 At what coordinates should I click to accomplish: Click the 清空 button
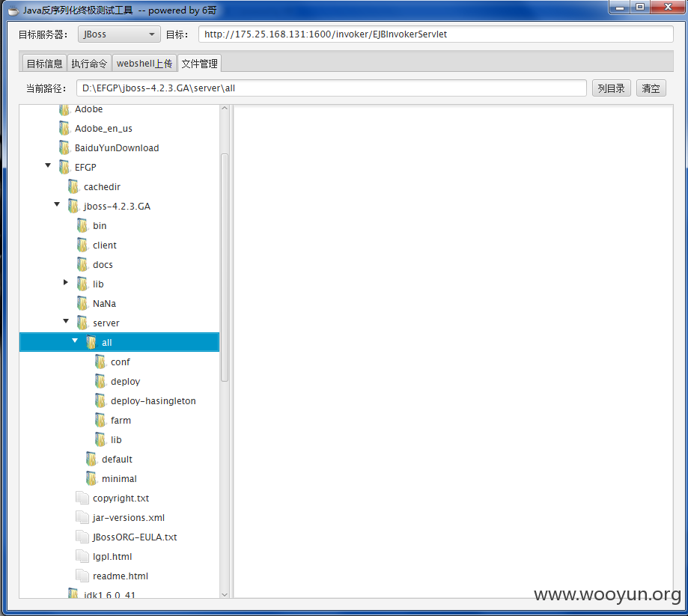(x=651, y=88)
